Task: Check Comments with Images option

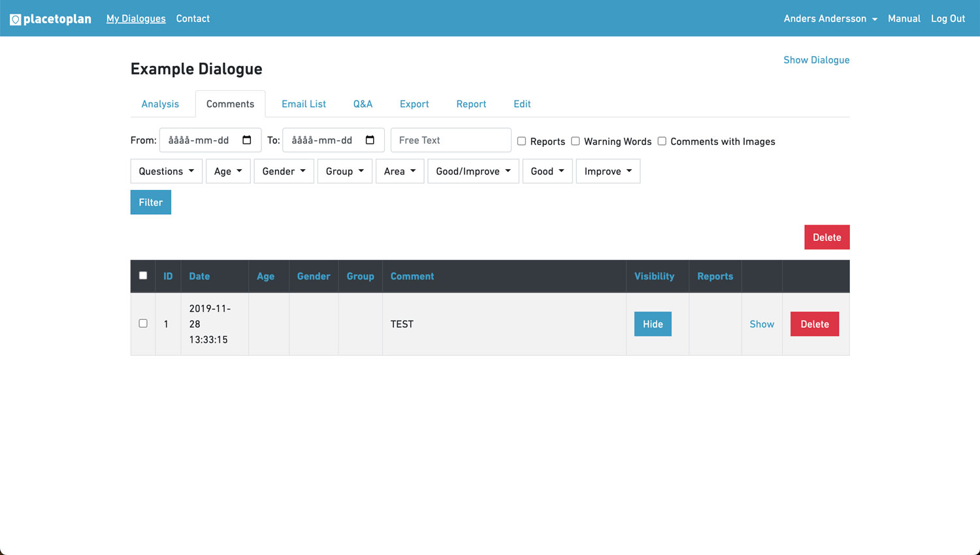Action: [662, 141]
